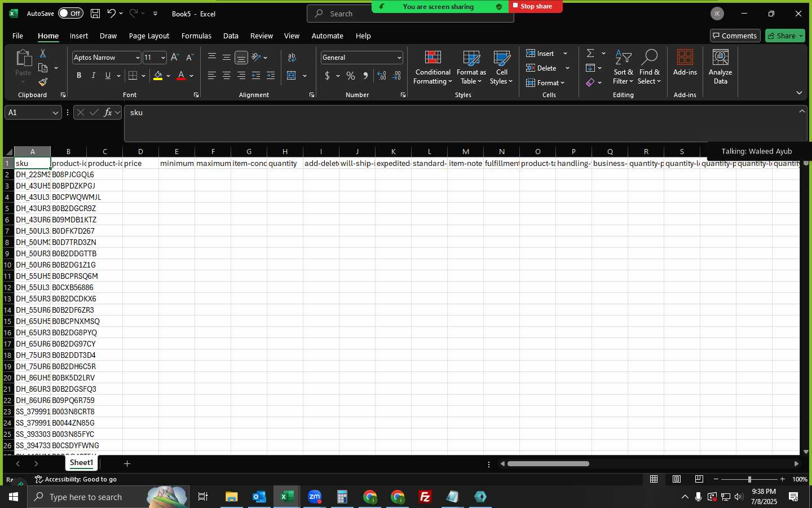The height and width of the screenshot is (508, 812).
Task: Decrease font size with the smaller A icon
Action: point(189,58)
